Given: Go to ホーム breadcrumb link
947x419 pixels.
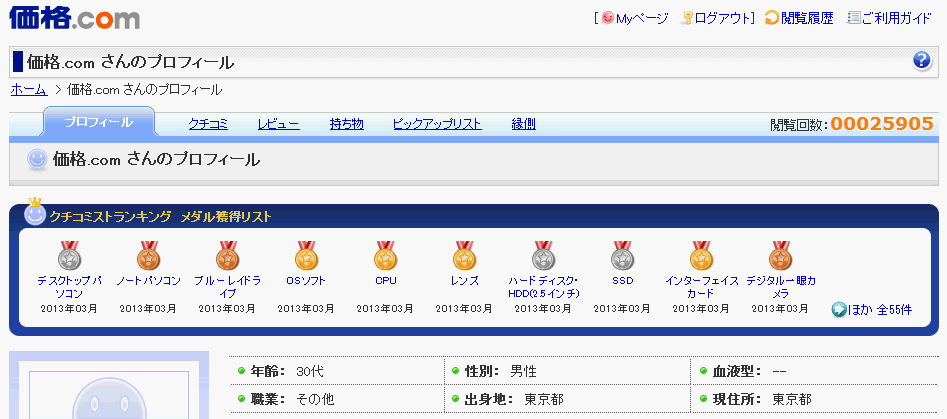Looking at the screenshot, I should (29, 90).
